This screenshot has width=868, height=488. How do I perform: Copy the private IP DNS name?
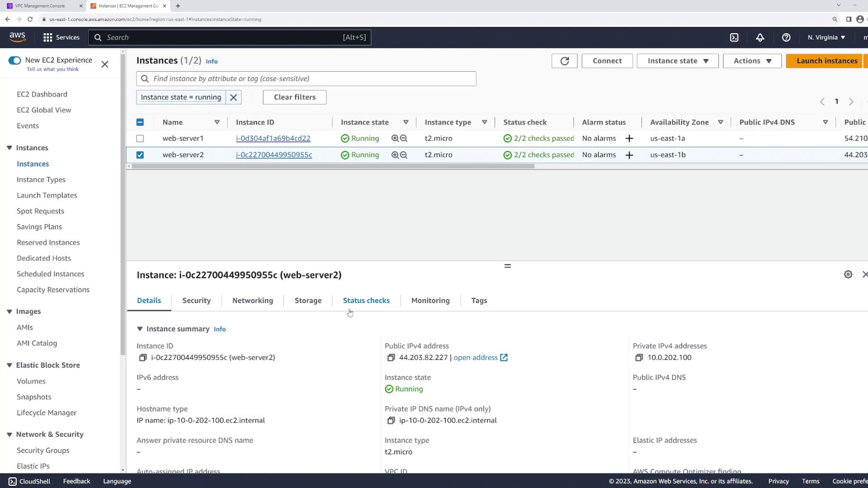point(391,420)
